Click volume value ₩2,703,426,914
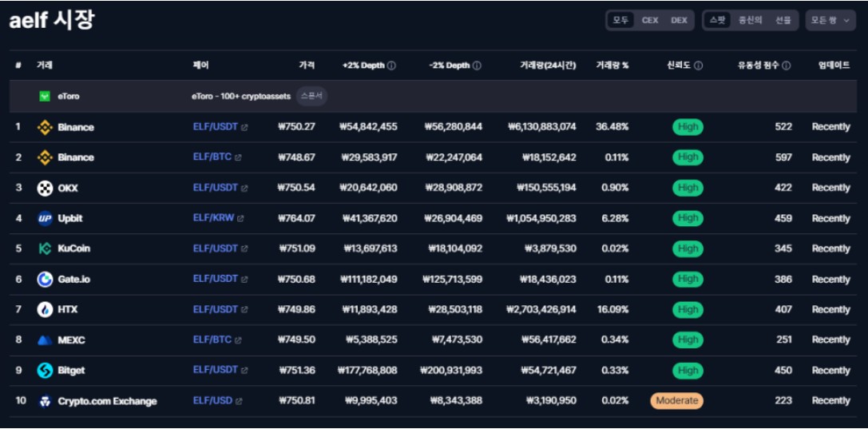This screenshot has width=868, height=429. (541, 310)
